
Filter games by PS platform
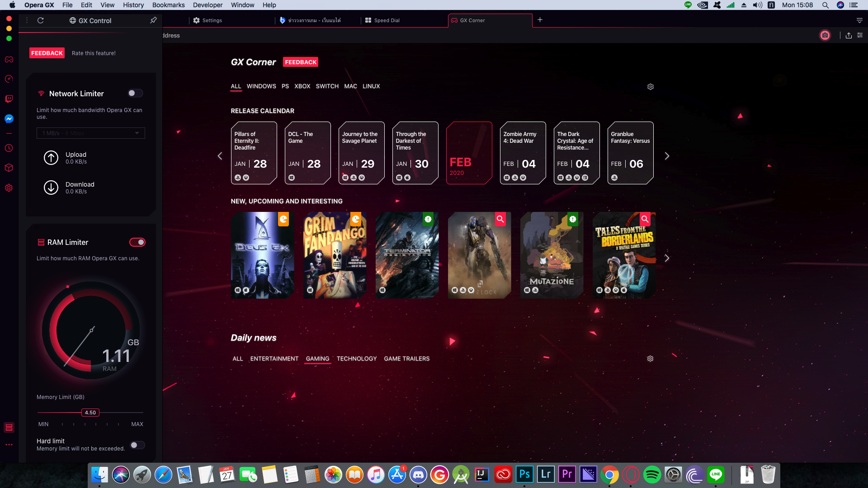tap(285, 86)
